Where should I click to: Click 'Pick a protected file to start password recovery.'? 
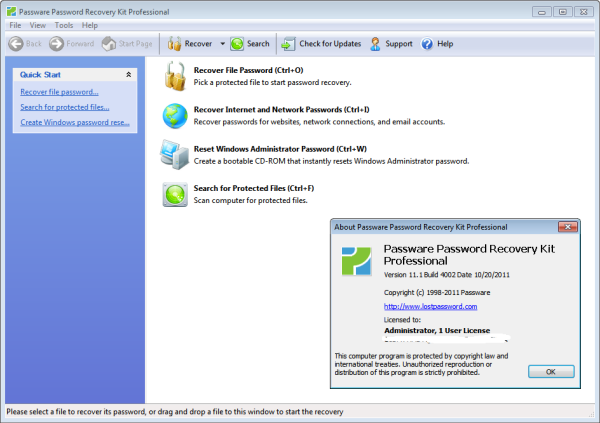272,82
